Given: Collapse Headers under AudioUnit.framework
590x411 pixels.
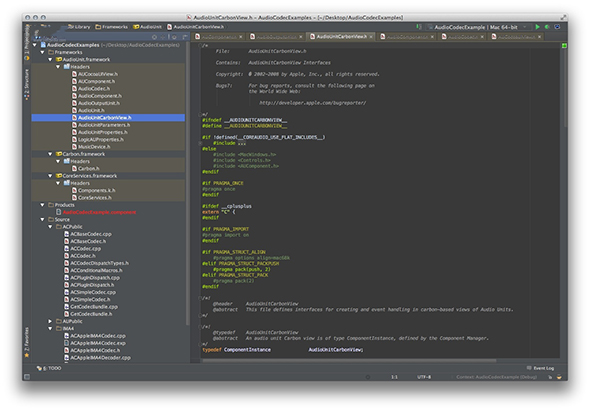Looking at the screenshot, I should (x=58, y=67).
